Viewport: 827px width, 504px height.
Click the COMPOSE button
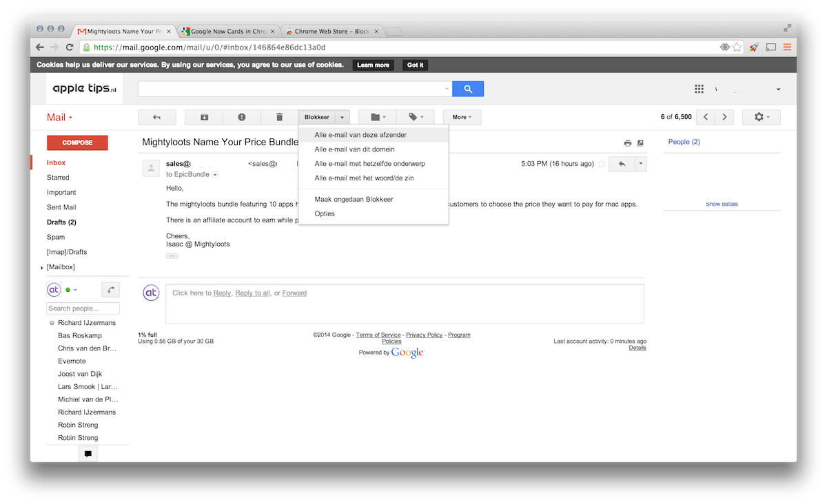77,143
